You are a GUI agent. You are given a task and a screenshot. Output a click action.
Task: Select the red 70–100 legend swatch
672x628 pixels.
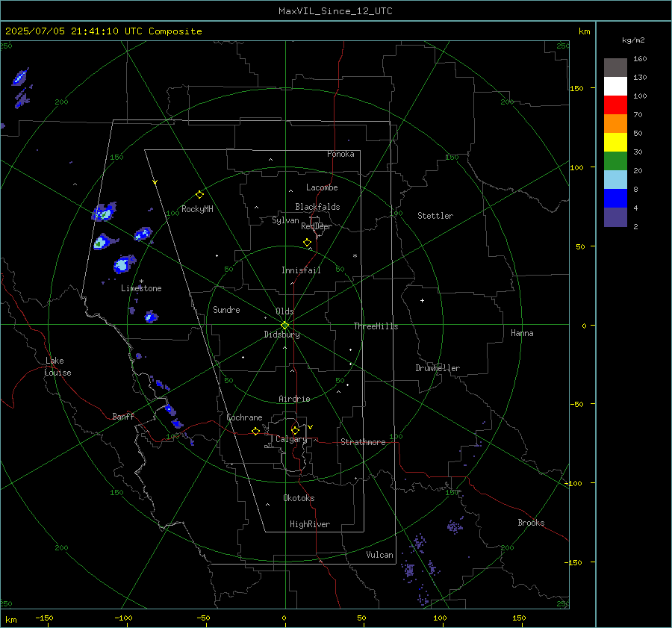(x=615, y=105)
